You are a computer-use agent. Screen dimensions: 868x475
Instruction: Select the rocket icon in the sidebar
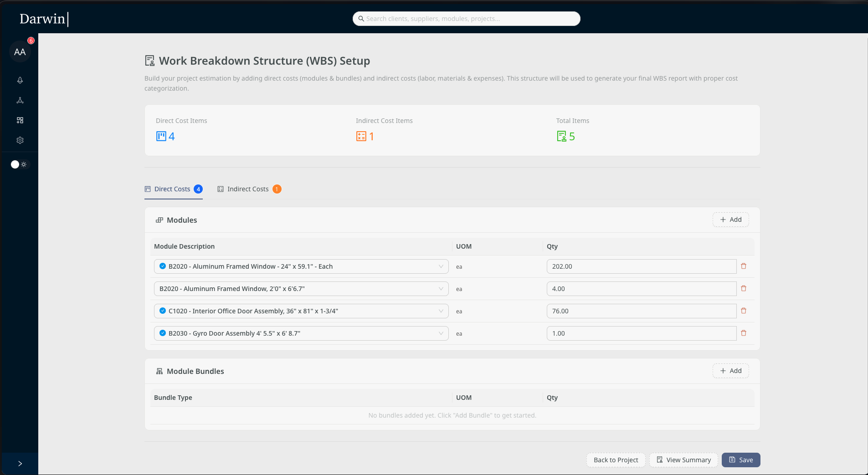point(20,80)
